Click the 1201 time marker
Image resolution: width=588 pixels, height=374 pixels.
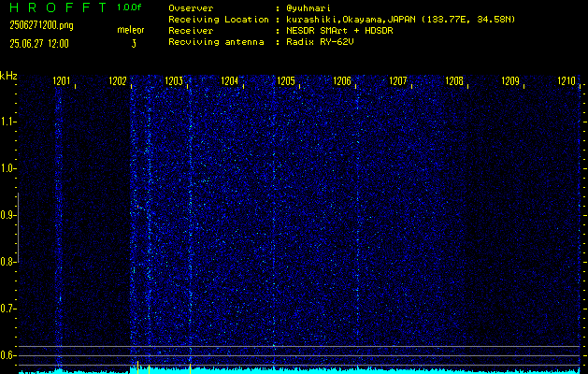coord(61,81)
